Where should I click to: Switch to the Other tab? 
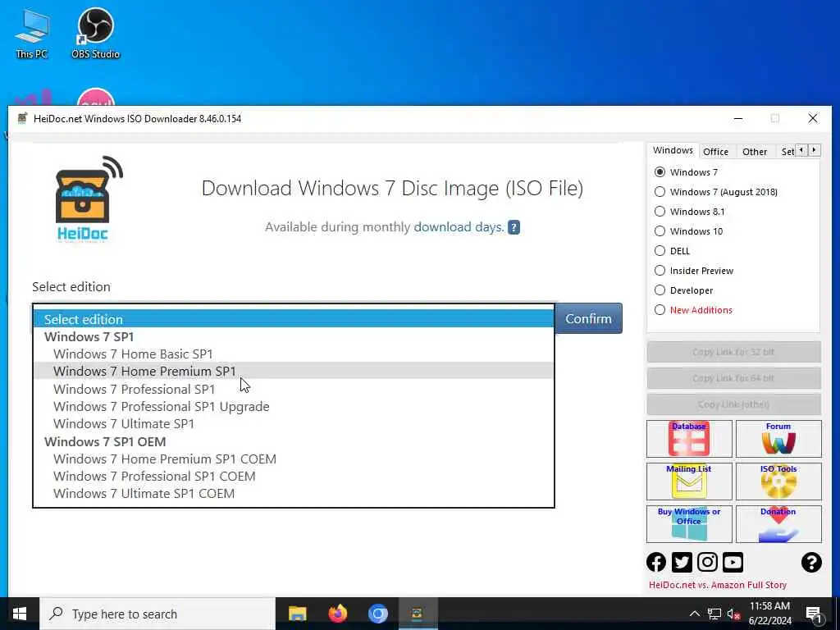point(755,152)
